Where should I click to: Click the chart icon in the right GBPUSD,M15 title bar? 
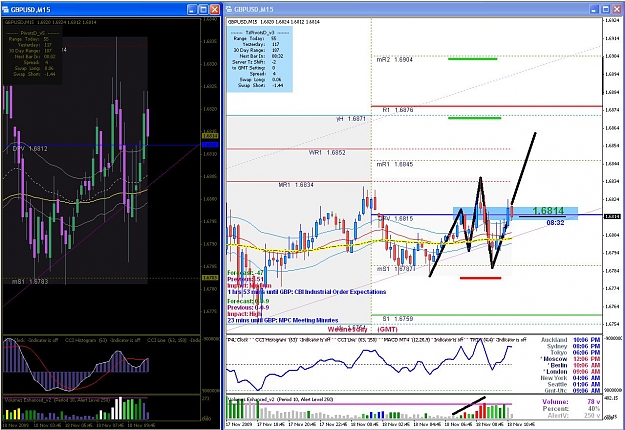(x=228, y=10)
